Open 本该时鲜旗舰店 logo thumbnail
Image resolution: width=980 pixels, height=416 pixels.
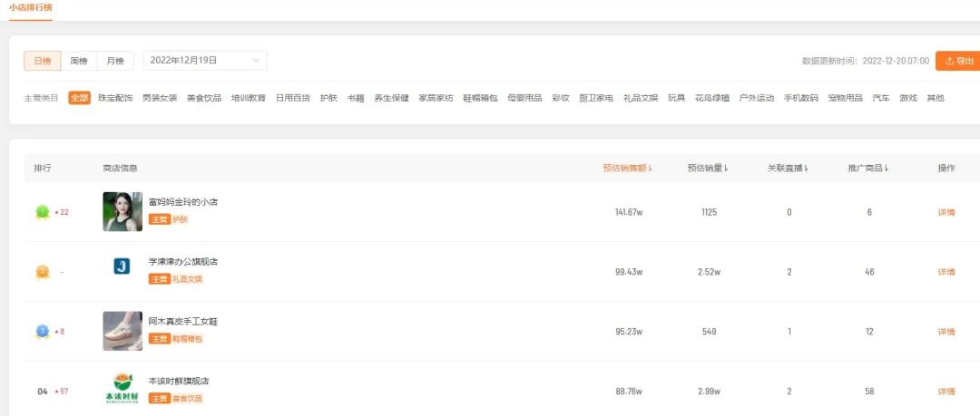click(x=122, y=388)
